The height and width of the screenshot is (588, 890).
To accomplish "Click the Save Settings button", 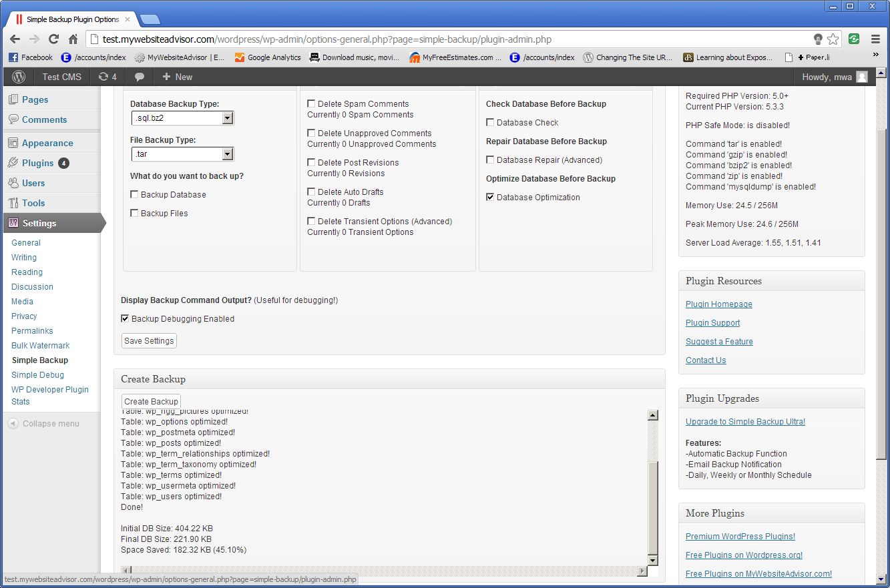I will (149, 341).
